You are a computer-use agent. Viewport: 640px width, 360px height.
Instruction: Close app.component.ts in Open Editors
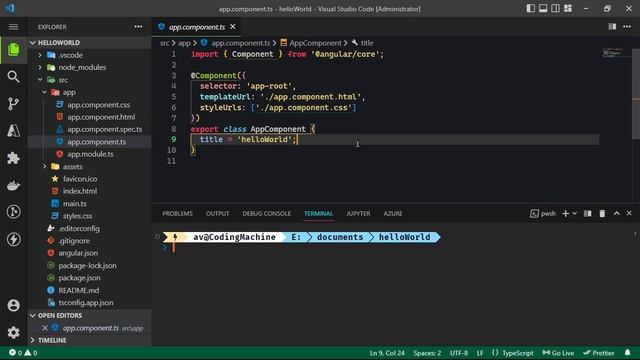(45, 328)
